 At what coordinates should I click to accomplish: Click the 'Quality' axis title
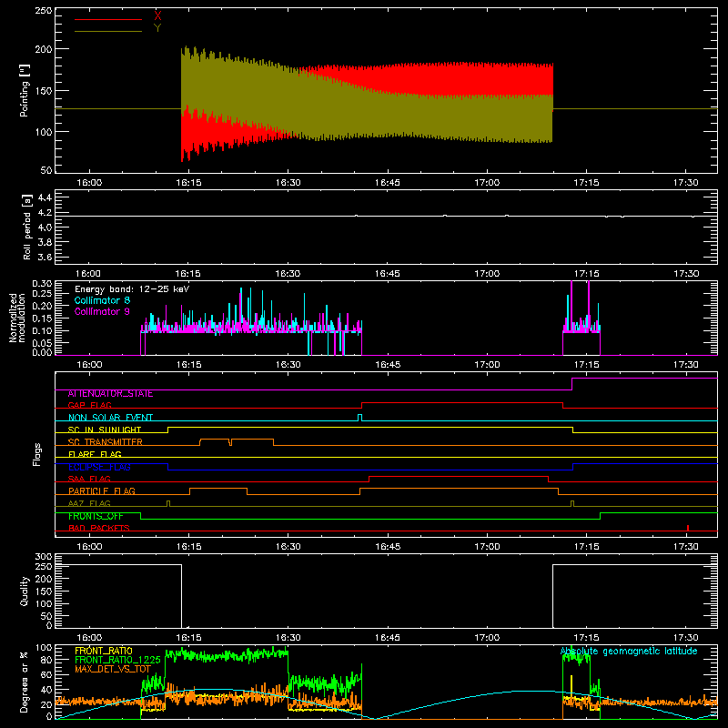click(25, 591)
